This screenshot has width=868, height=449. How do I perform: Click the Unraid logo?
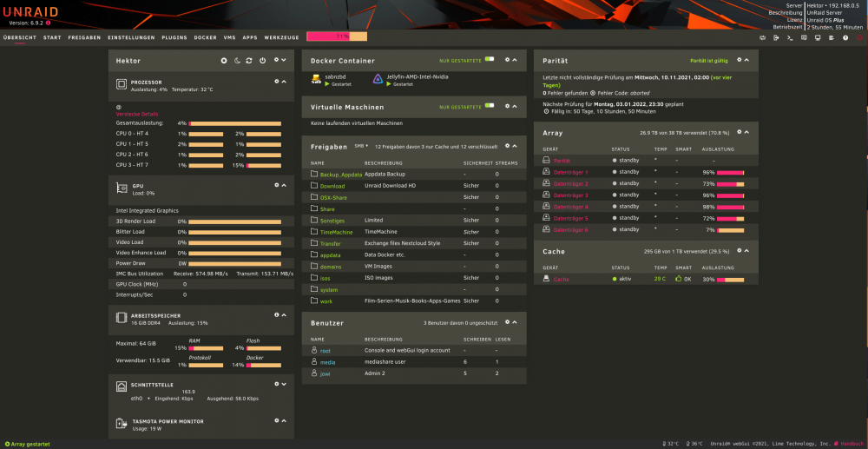click(30, 12)
